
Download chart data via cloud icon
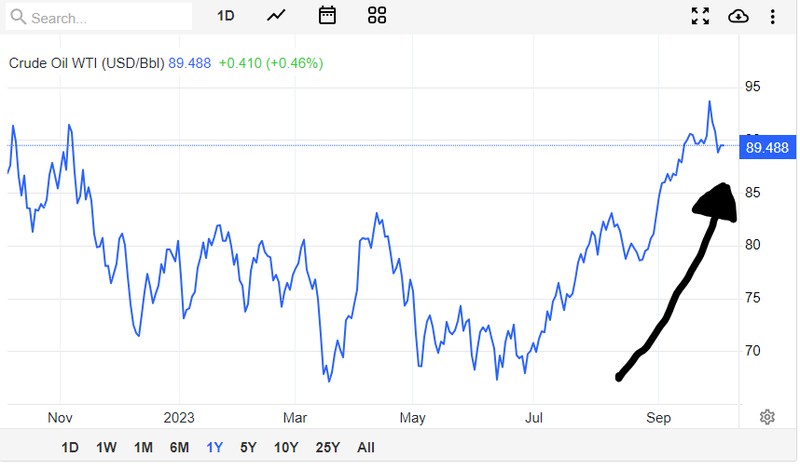point(738,16)
